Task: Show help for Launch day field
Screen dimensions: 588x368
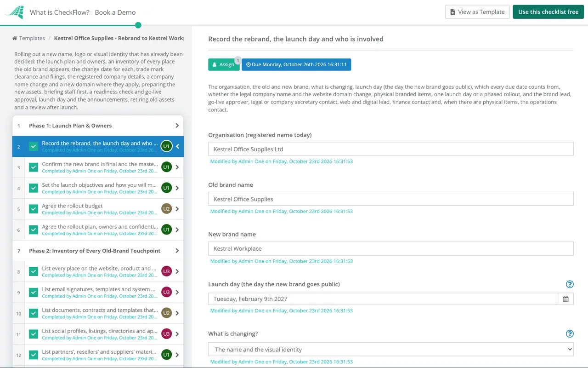Action: (x=570, y=284)
